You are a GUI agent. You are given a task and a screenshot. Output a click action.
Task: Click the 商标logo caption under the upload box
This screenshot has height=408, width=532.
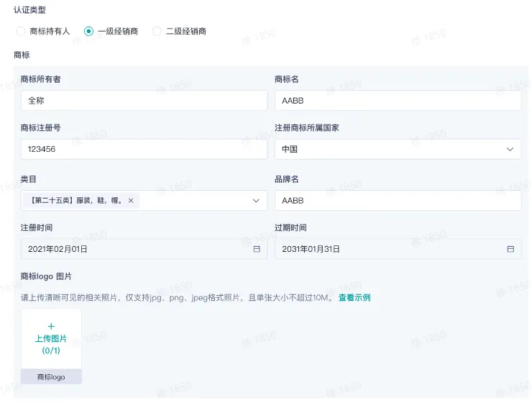click(51, 377)
